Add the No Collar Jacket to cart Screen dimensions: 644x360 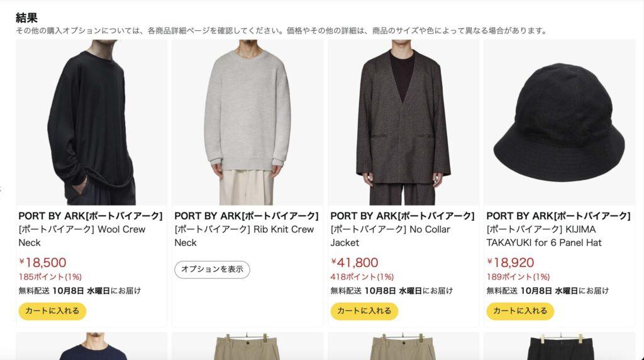click(364, 311)
